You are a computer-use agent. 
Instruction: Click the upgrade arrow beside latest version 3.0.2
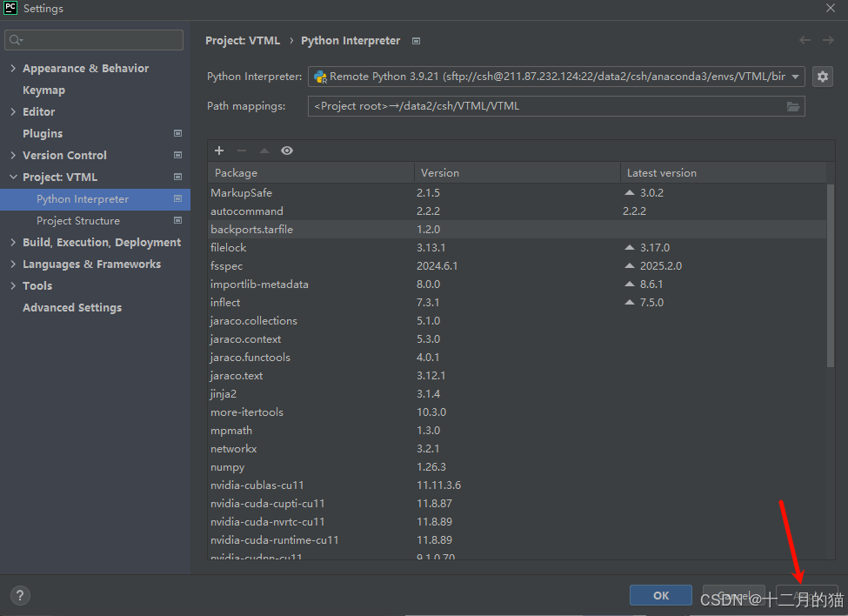click(630, 192)
